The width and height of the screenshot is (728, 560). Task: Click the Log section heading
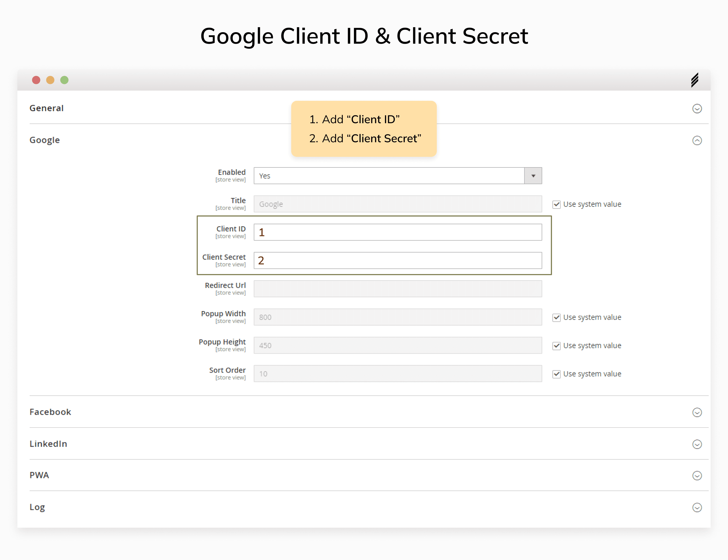(37, 507)
